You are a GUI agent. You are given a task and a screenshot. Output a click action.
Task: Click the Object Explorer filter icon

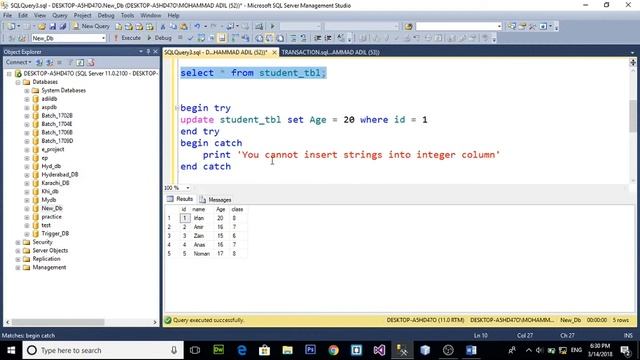tap(70, 62)
